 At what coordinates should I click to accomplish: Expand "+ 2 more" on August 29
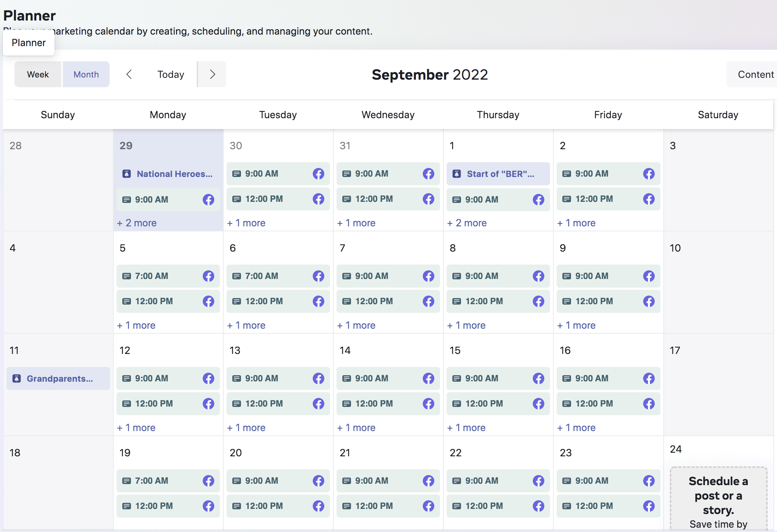[137, 223]
